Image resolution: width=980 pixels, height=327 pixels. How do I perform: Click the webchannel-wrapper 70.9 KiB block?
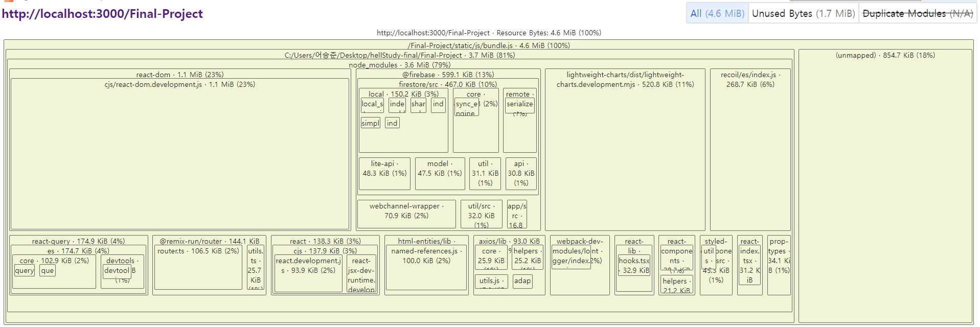[x=406, y=214]
